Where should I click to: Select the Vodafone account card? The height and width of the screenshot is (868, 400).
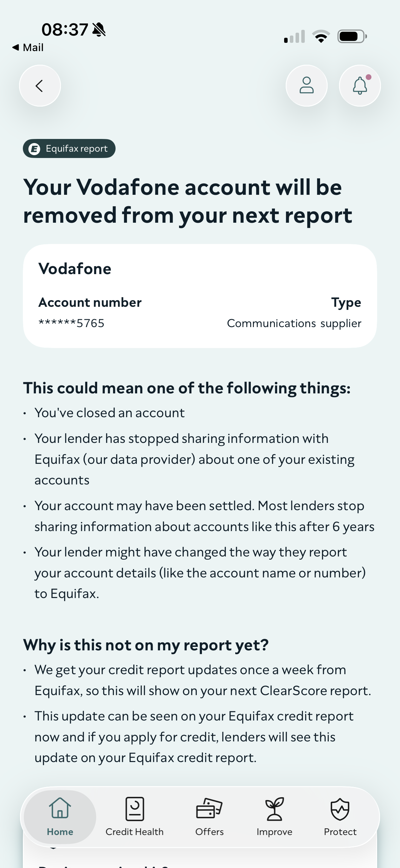[200, 296]
